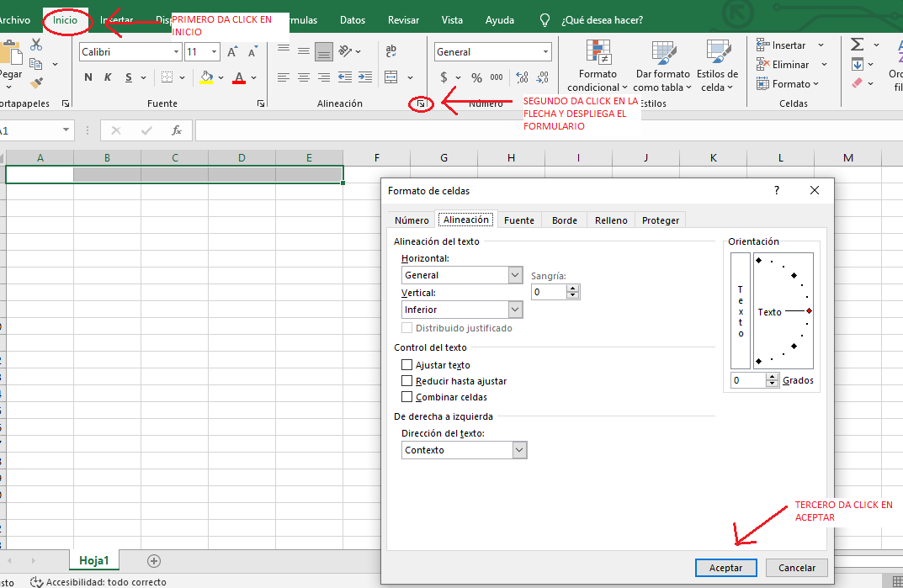Open the fill color bucket icon
Viewport: 903px width, 588px height.
(208, 77)
